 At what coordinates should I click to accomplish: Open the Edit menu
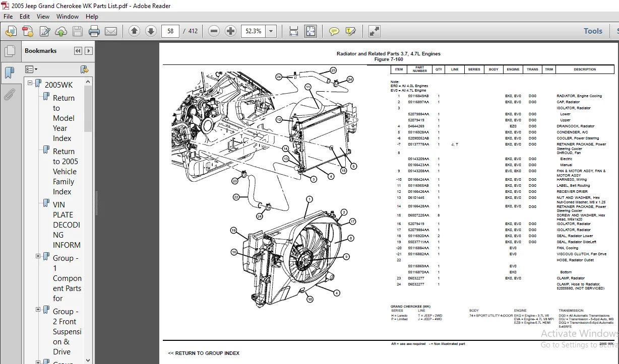pos(25,16)
